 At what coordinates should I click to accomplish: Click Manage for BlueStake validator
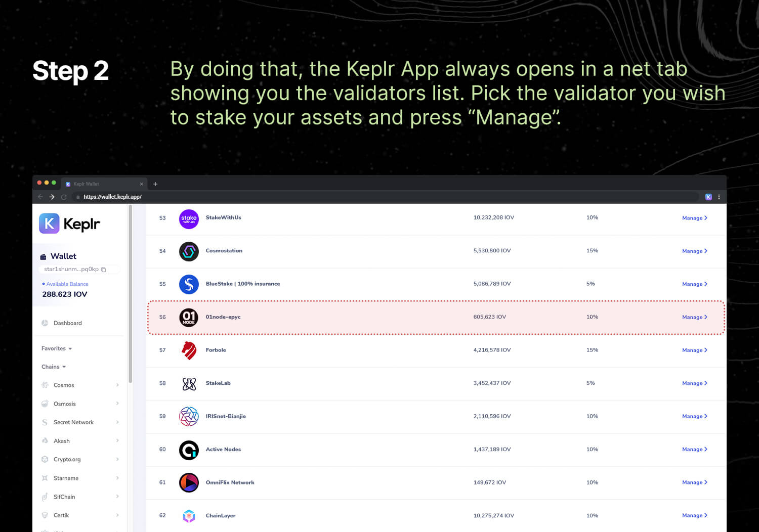click(x=695, y=284)
